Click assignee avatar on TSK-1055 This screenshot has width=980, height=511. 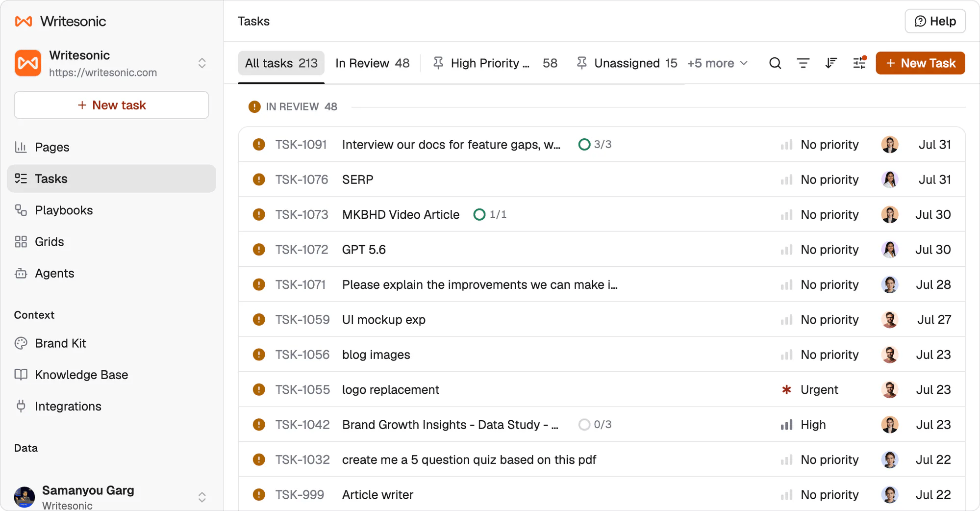(890, 390)
